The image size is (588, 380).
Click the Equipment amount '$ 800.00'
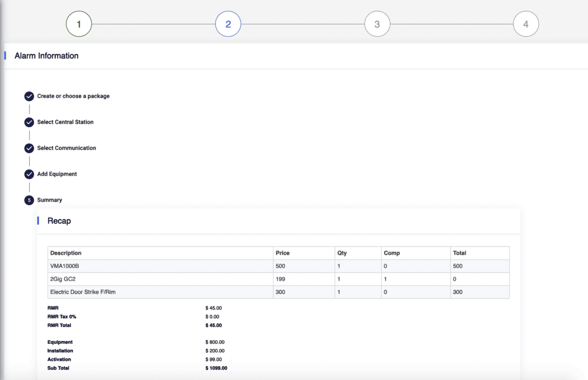click(215, 342)
